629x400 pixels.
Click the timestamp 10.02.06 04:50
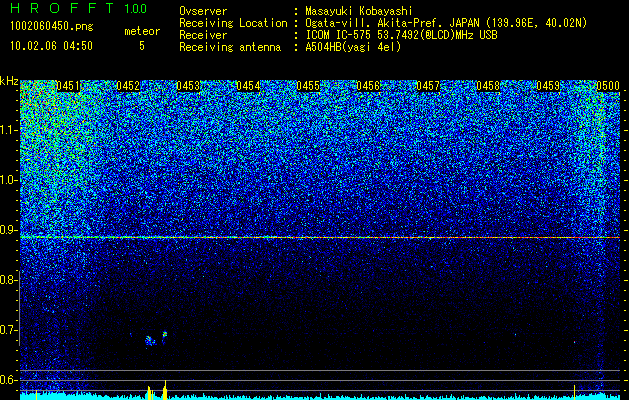tap(51, 46)
